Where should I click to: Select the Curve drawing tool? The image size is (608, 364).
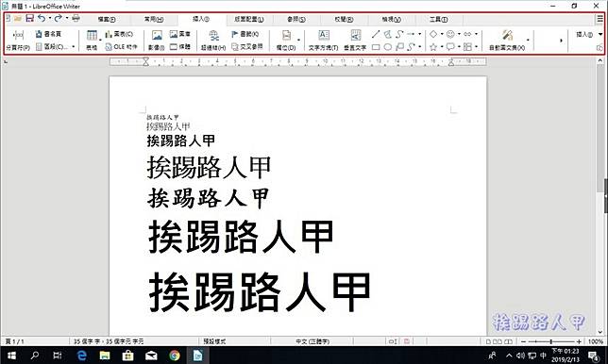pos(399,34)
